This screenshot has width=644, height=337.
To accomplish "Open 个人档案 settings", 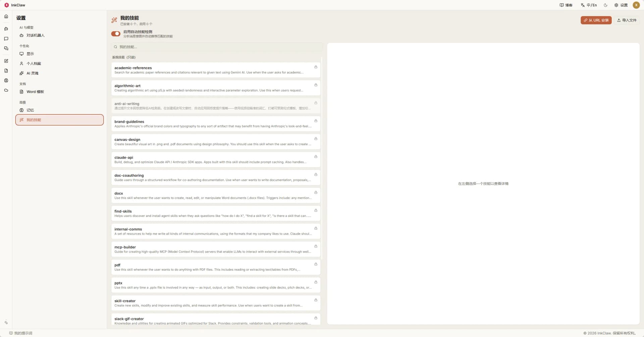I will 59,64.
